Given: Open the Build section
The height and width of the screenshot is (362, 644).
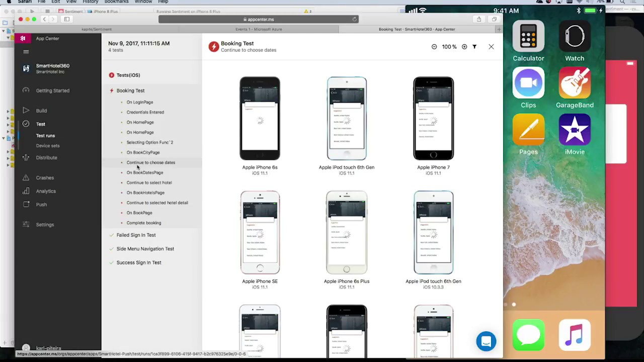Looking at the screenshot, I should coord(41,111).
